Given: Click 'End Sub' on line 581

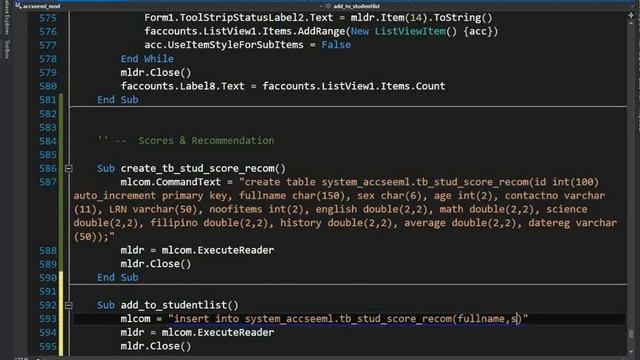Looking at the screenshot, I should pos(118,100).
